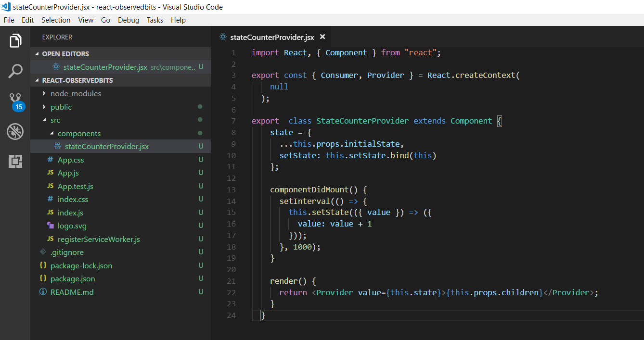
Task: Open registerServiceWorker.js from the file tree
Action: tap(99, 239)
